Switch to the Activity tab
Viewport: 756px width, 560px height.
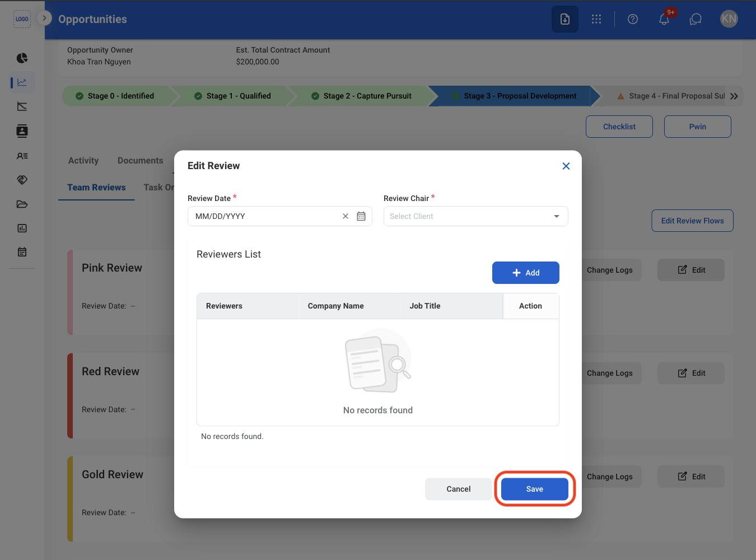tap(83, 161)
